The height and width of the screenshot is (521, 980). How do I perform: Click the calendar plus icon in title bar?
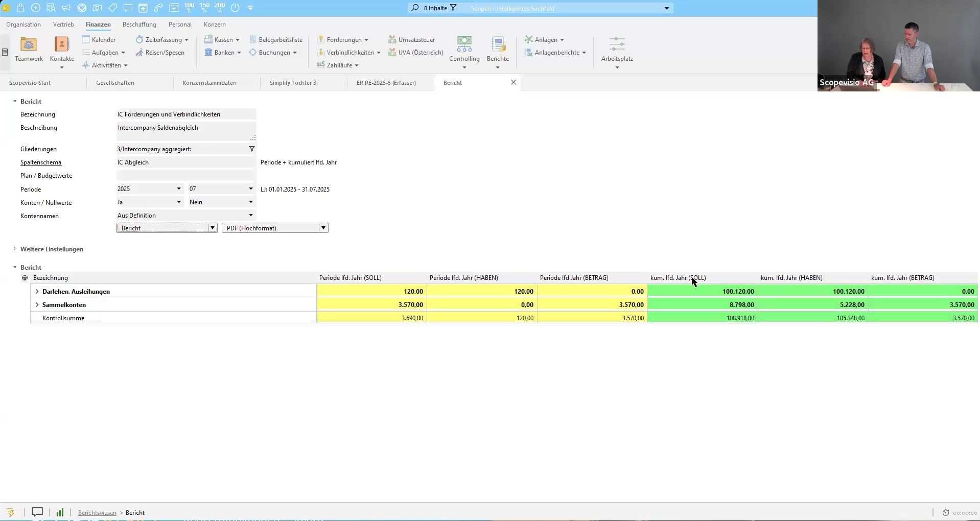tap(143, 8)
